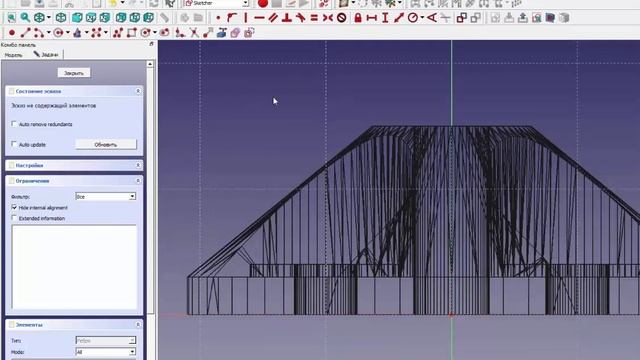Switch to the Задачи tab
The image size is (640, 360).
pos(46,54)
